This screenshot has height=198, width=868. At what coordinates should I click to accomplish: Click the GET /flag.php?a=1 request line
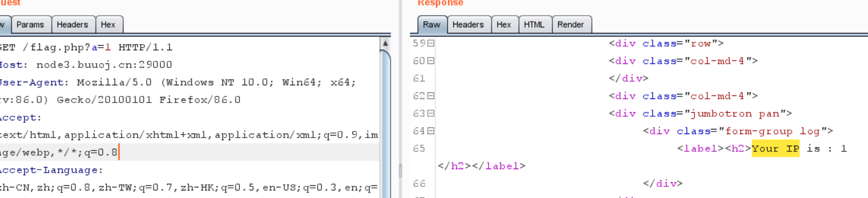86,47
